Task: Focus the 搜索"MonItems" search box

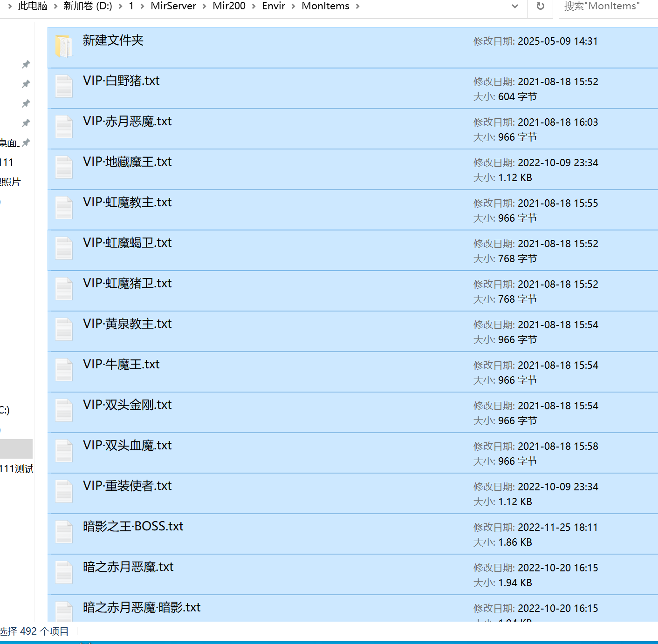Action: point(608,7)
